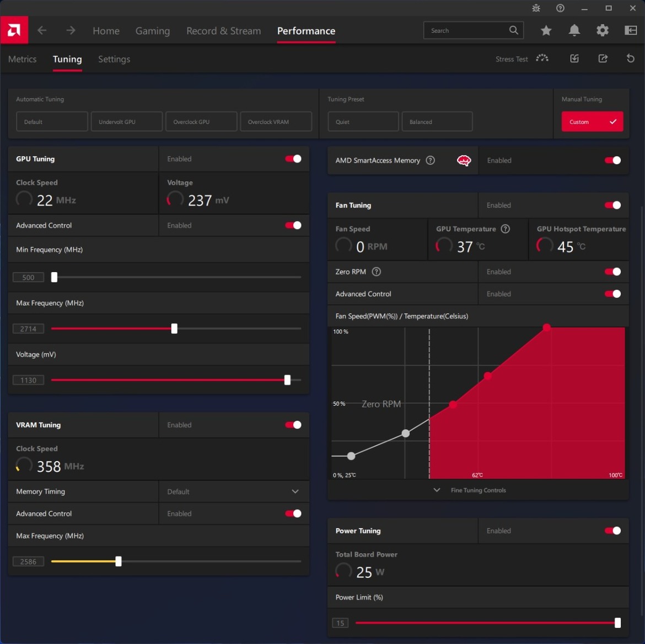Open settings gear icon
645x644 pixels.
click(602, 30)
